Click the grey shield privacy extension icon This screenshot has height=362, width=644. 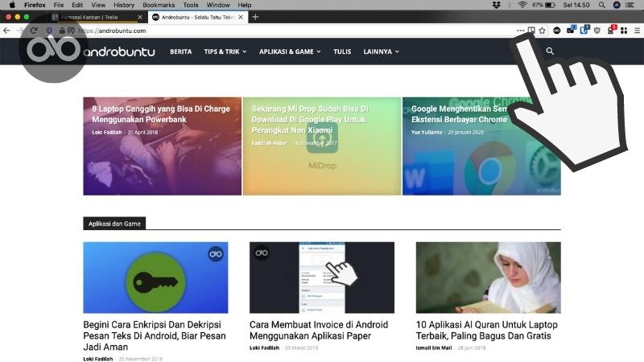click(597, 31)
